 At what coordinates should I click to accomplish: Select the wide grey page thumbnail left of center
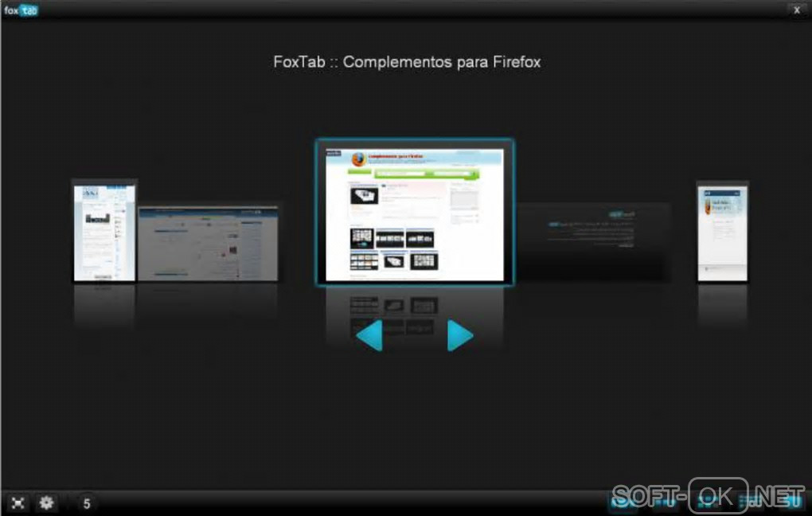pyautogui.click(x=209, y=244)
